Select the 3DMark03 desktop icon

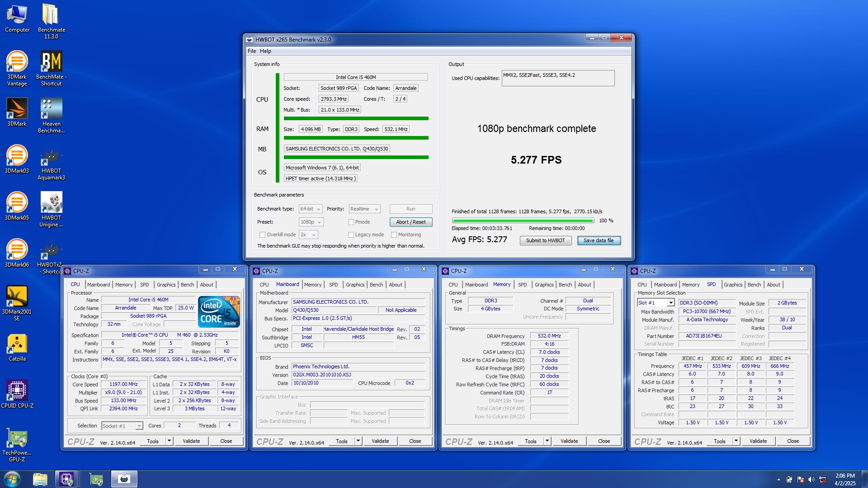coord(17,159)
